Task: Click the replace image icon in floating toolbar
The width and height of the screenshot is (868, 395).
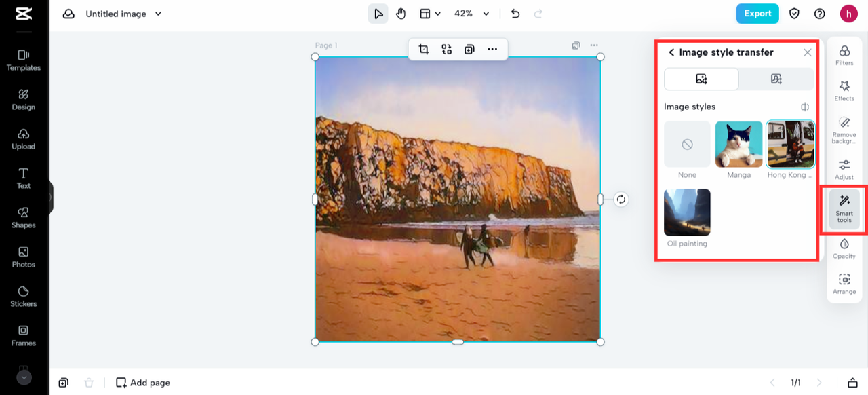Action: pyautogui.click(x=446, y=49)
